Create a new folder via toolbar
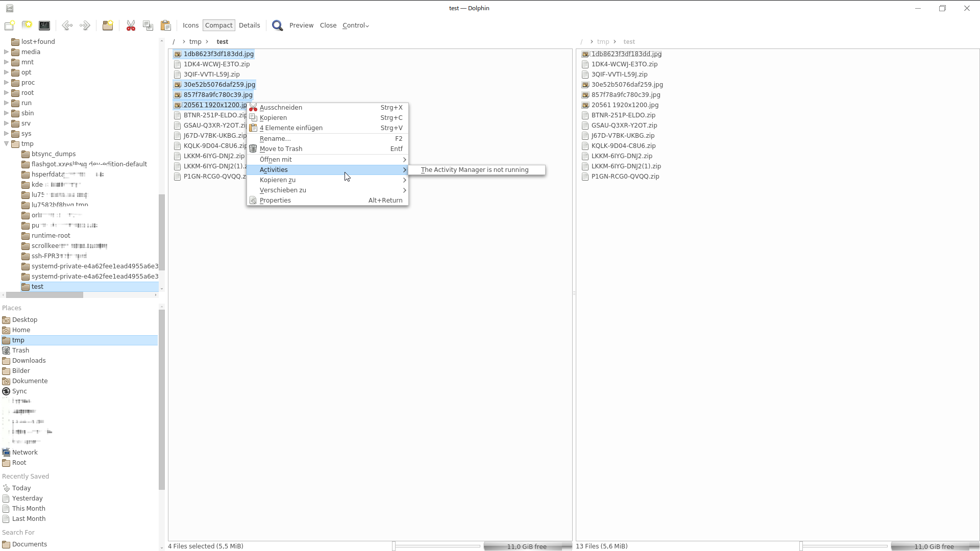Viewport: 980px width, 551px height. [108, 26]
